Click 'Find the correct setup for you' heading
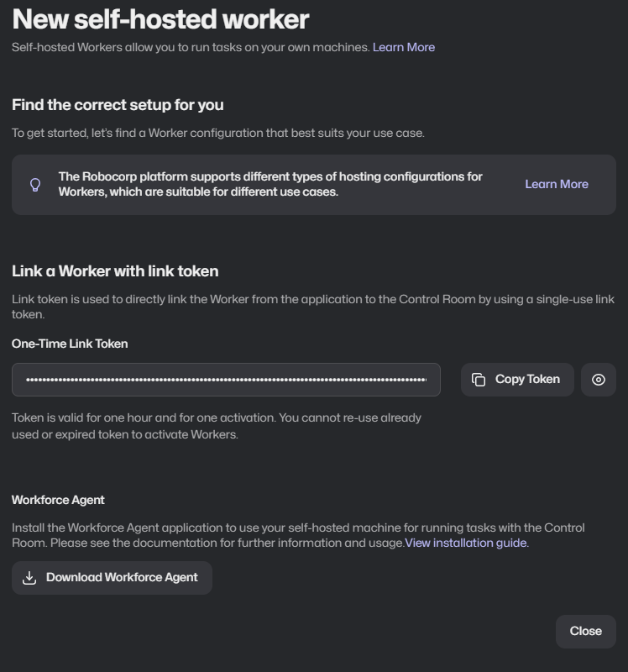Viewport: 628px width, 672px height. (118, 105)
